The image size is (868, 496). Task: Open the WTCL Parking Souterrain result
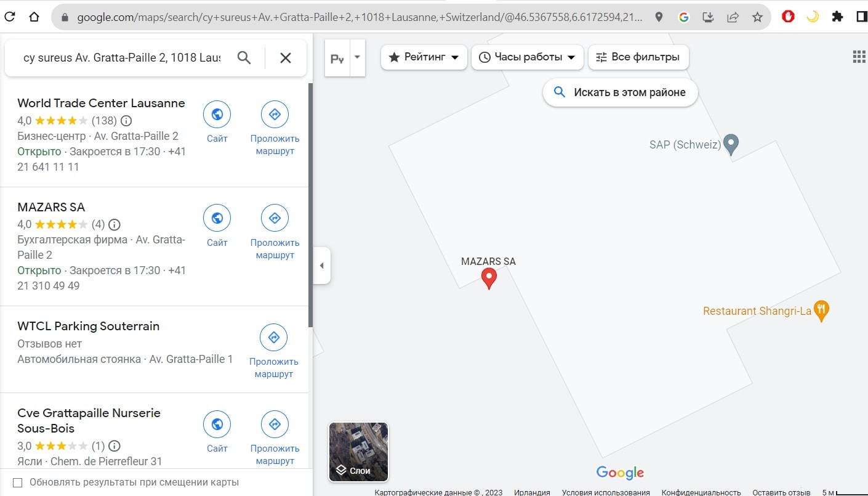click(x=88, y=326)
